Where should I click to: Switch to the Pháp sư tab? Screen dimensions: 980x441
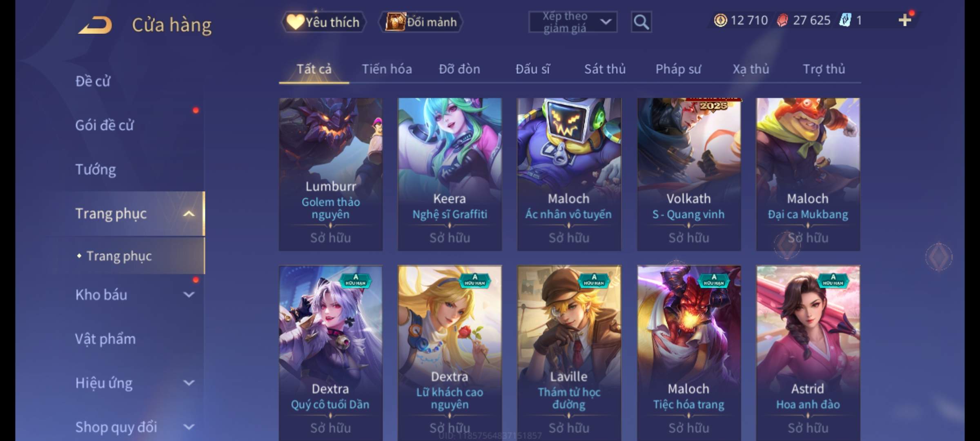pos(678,69)
